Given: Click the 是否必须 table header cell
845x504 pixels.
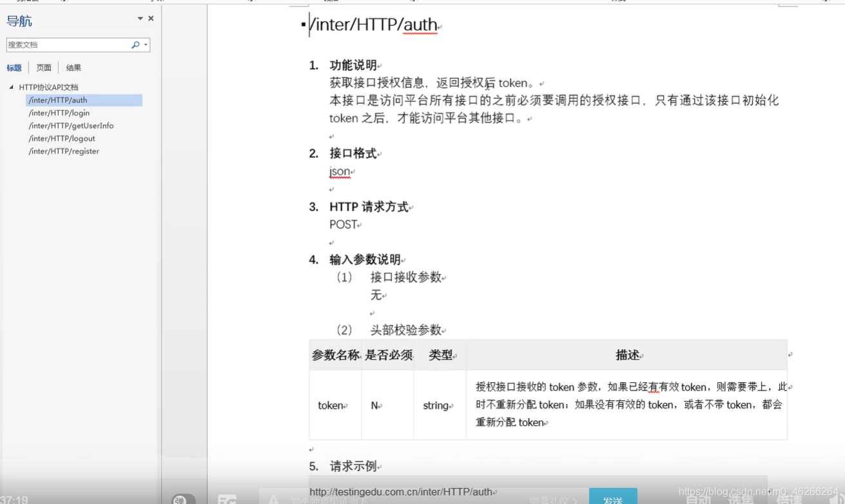Looking at the screenshot, I should tap(389, 355).
